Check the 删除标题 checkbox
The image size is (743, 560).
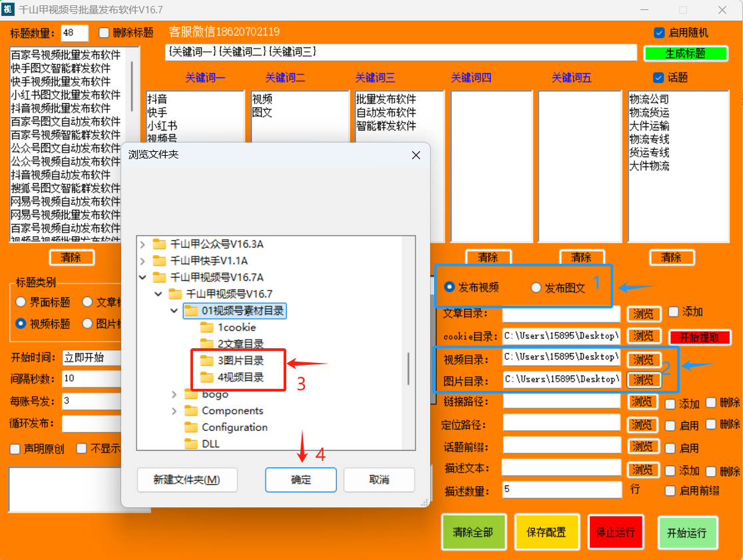104,33
